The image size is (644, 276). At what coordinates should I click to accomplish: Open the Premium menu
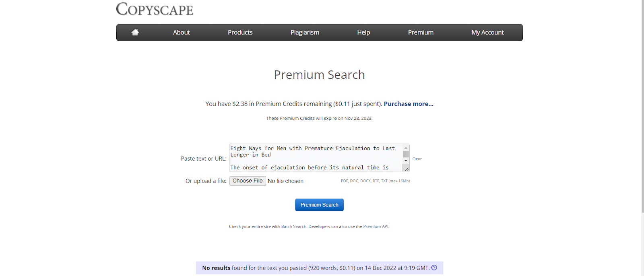(x=421, y=33)
